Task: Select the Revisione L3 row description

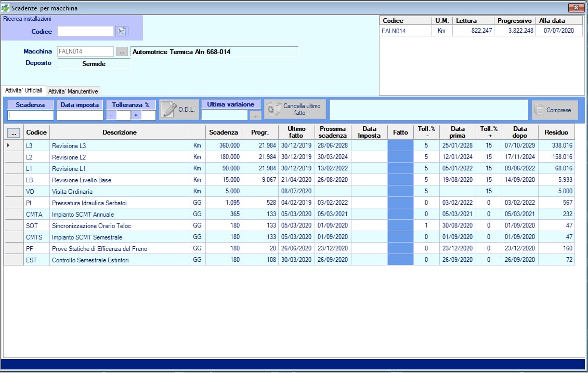Action: click(x=69, y=146)
